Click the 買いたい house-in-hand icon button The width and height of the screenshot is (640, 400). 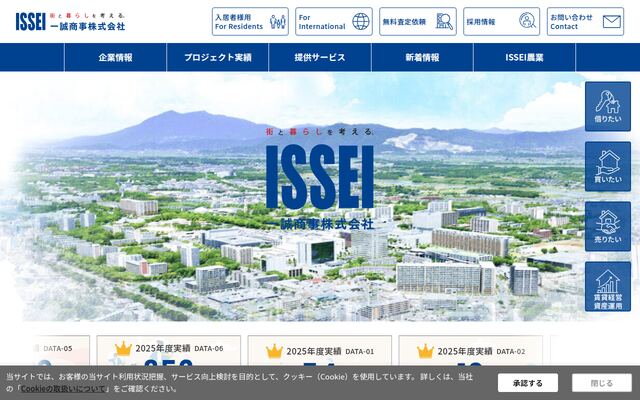(608, 167)
